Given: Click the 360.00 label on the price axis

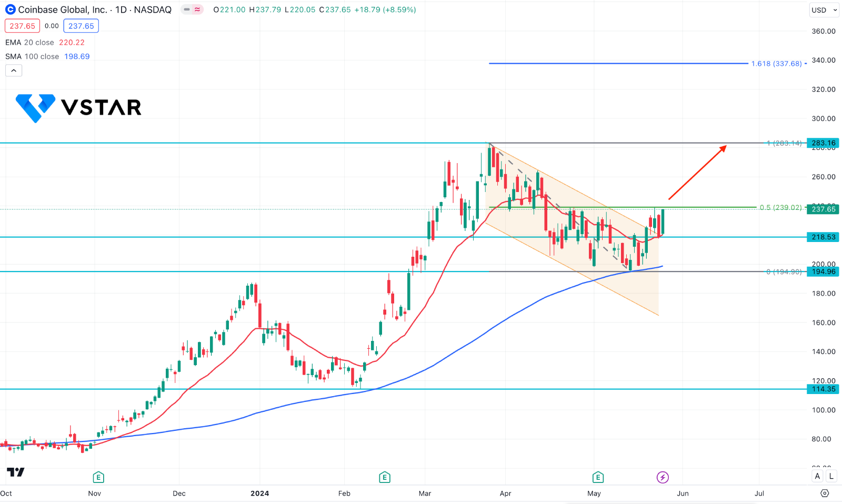Looking at the screenshot, I should click(x=824, y=31).
